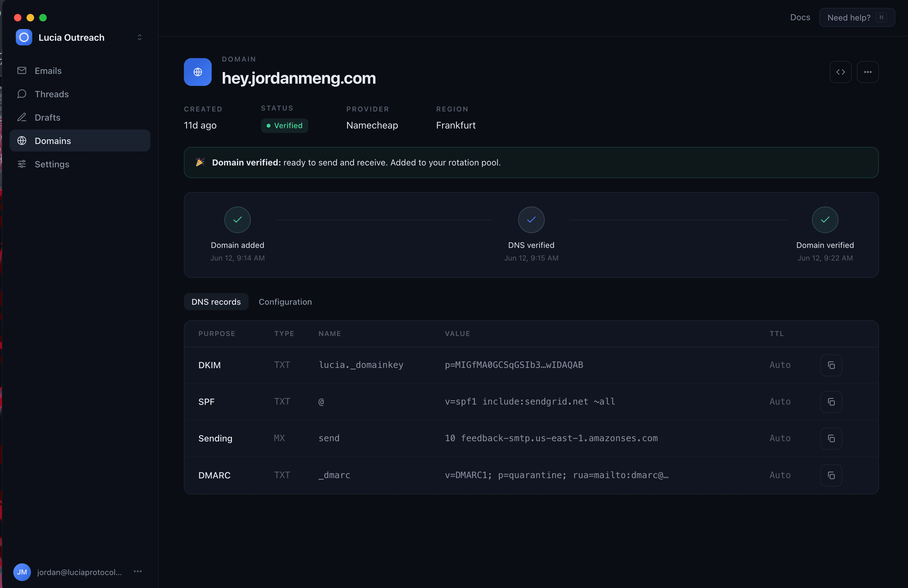The height and width of the screenshot is (588, 908).
Task: Click the DKIM purpose label
Action: 209,365
